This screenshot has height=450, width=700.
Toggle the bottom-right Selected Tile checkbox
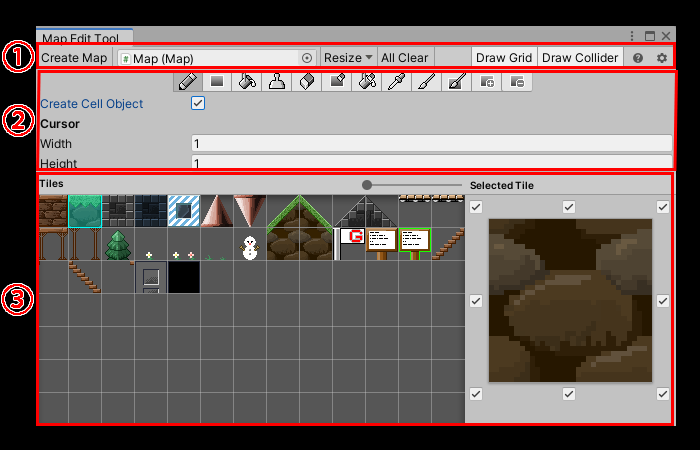tap(662, 394)
